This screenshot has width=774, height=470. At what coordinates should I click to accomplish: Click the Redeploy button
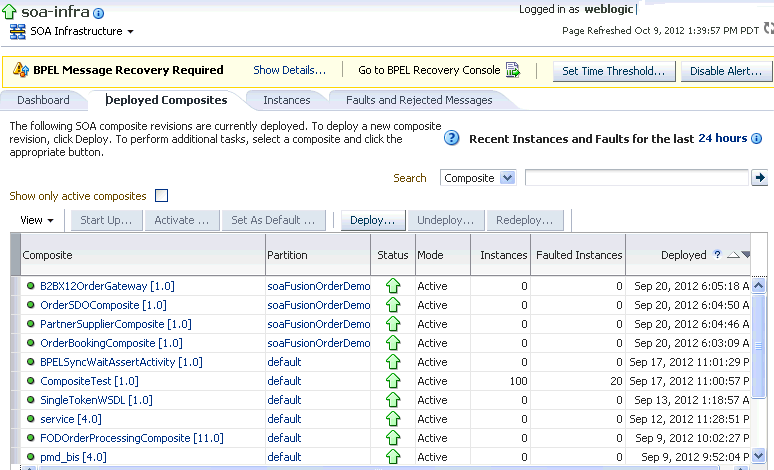click(x=525, y=220)
